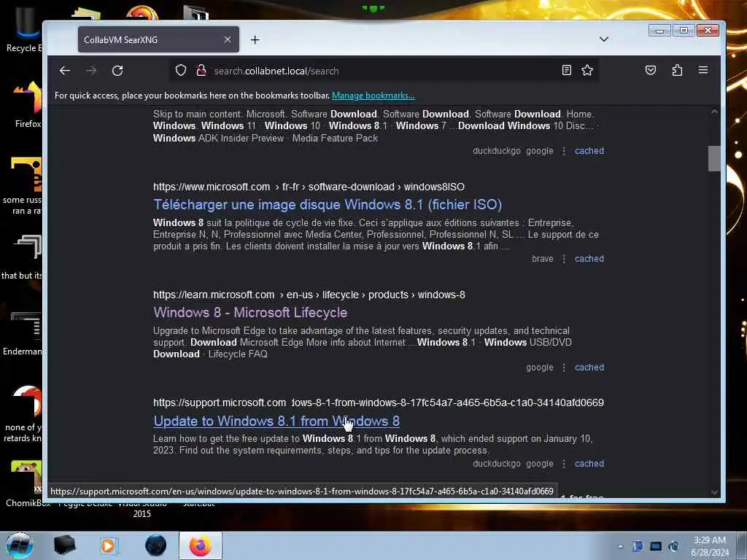Screen dimensions: 747x560
Task: Open cached link of the first Software Download result
Action: (x=589, y=150)
